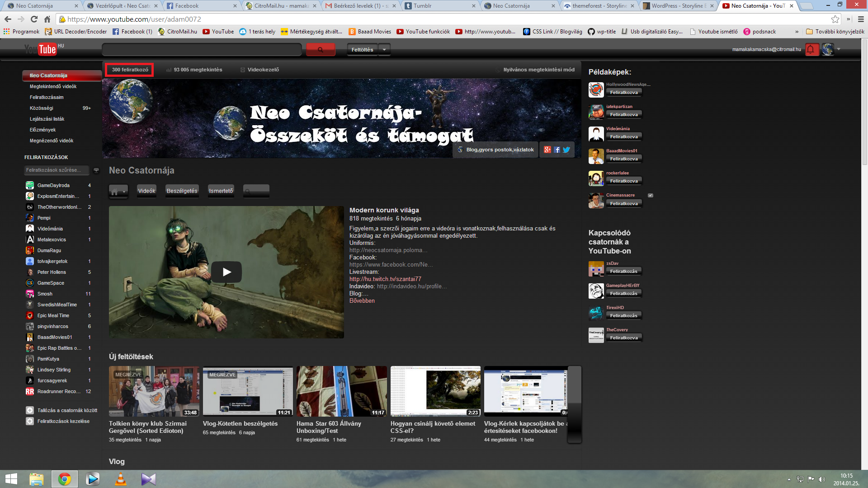Click the Feltöltés upload button

[x=363, y=50]
